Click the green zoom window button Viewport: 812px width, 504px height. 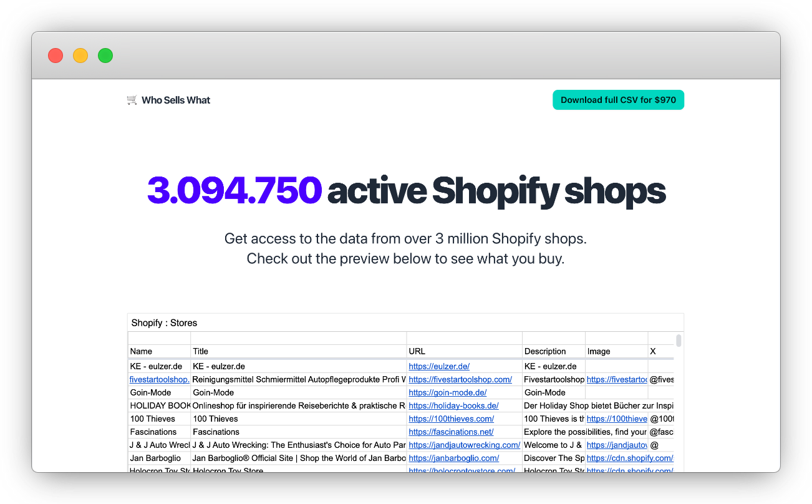pos(105,56)
